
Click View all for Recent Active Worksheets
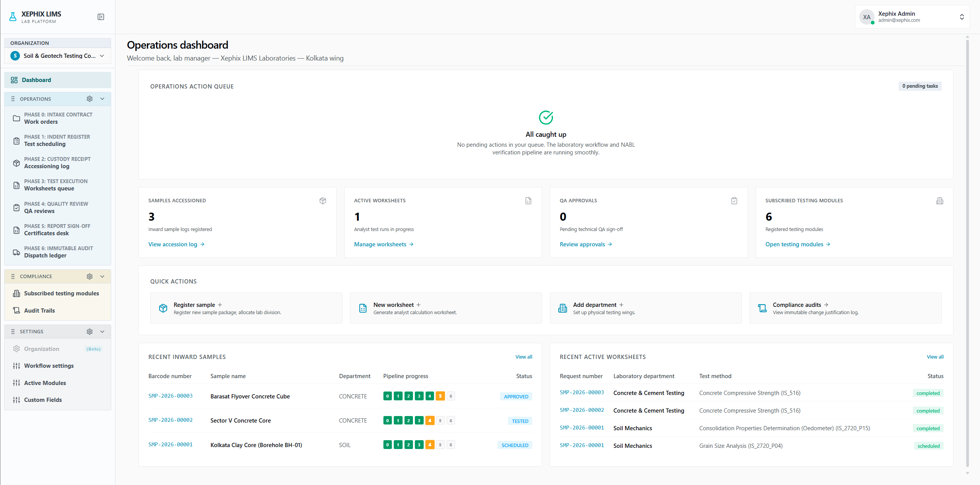pos(935,357)
